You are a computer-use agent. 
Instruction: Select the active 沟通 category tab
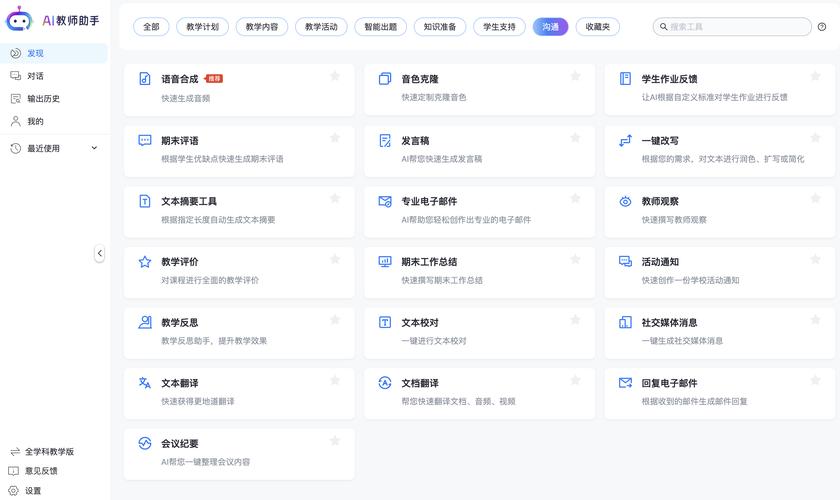click(550, 27)
